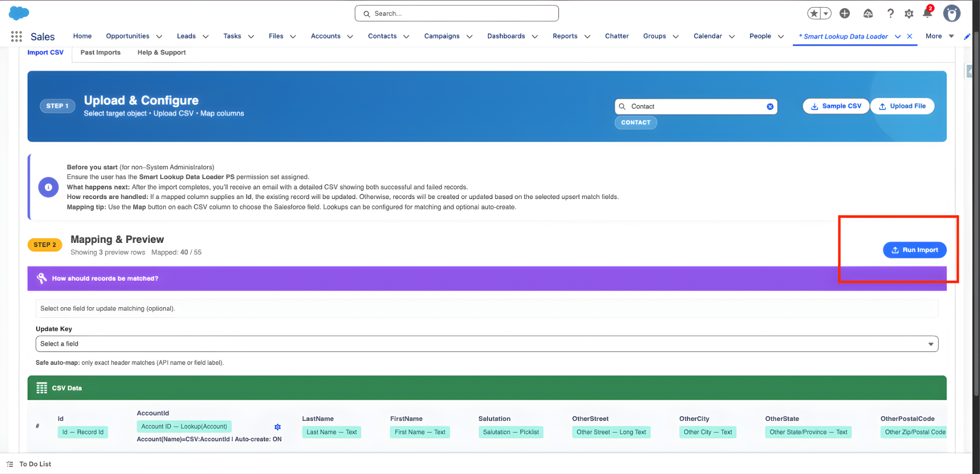
Task: Toggle the favorite star for this page
Action: pos(814,13)
